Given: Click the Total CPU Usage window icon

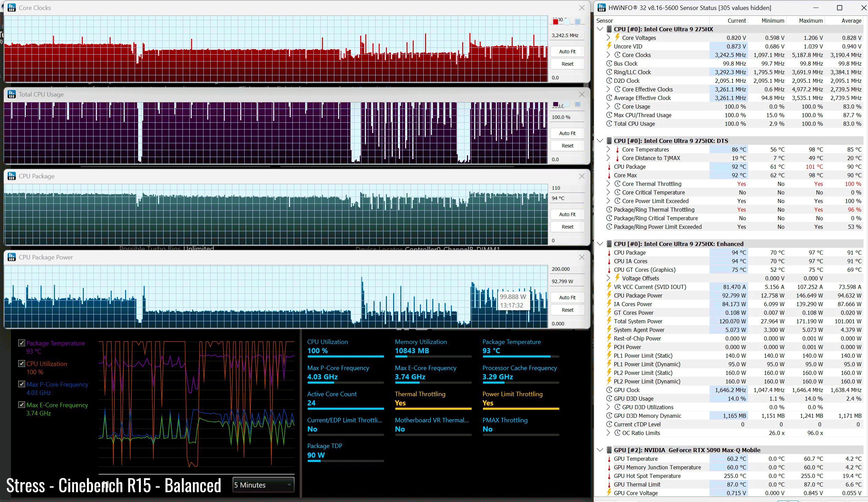Looking at the screenshot, I should coord(12,94).
